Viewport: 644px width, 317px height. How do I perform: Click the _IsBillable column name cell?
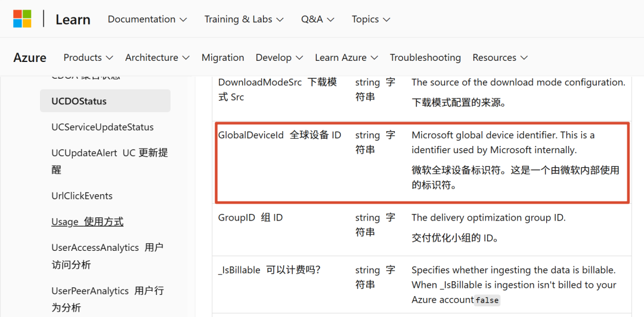(x=269, y=270)
